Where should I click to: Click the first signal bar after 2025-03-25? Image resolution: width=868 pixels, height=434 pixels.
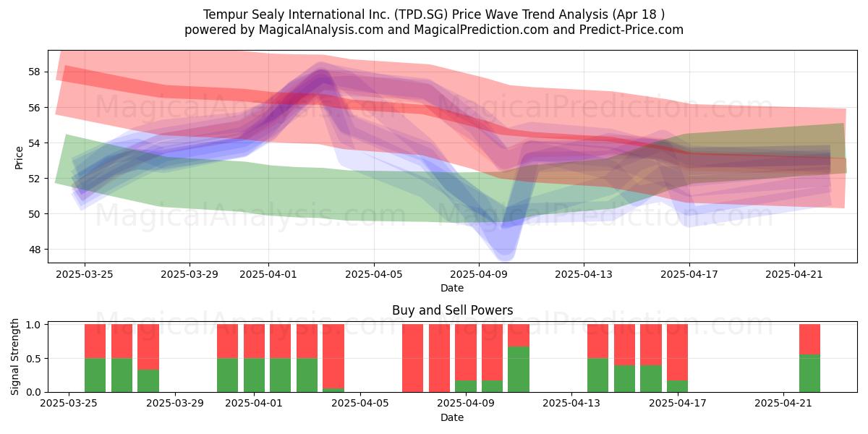[95, 358]
